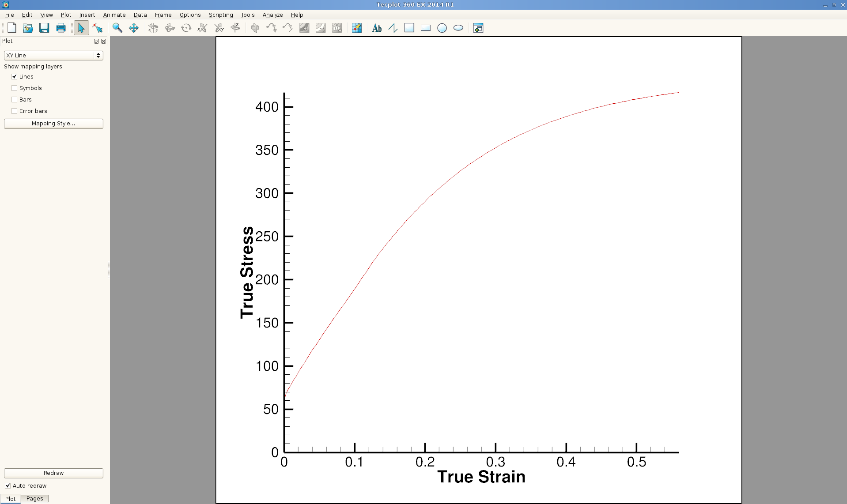
Task: Open the Analyze menu
Action: (272, 15)
